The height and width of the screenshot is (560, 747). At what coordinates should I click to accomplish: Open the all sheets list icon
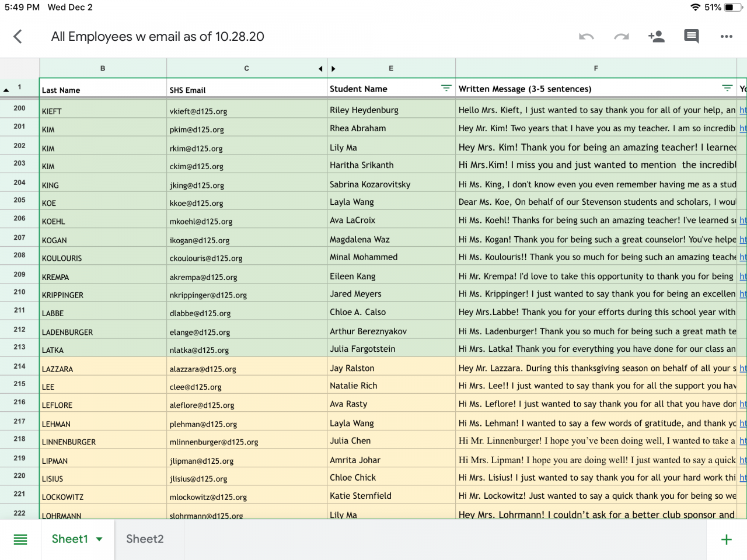[20, 540]
